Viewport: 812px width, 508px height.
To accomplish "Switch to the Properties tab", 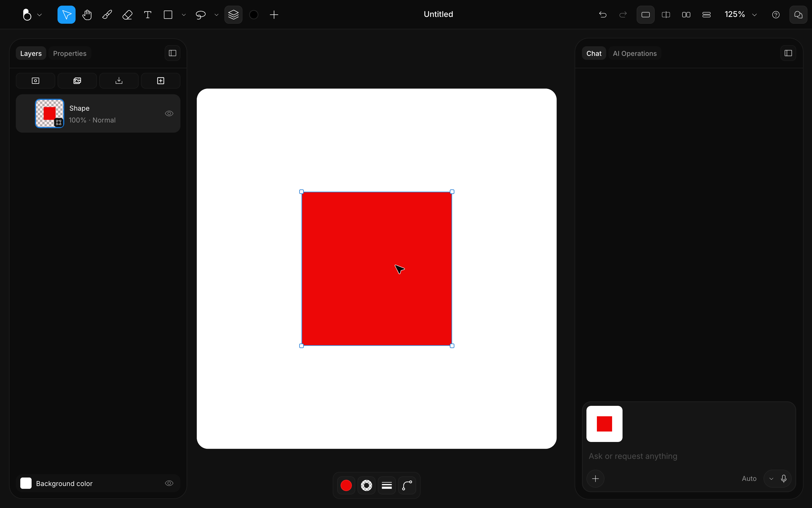I will (x=70, y=53).
